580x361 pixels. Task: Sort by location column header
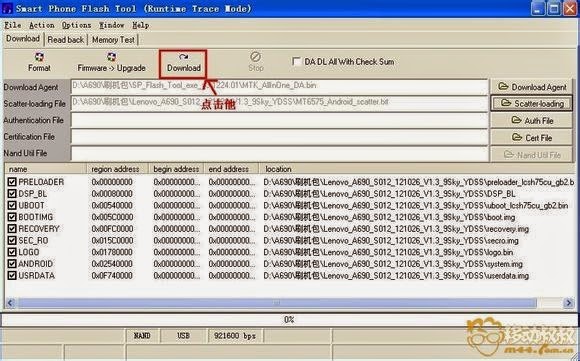click(x=416, y=169)
